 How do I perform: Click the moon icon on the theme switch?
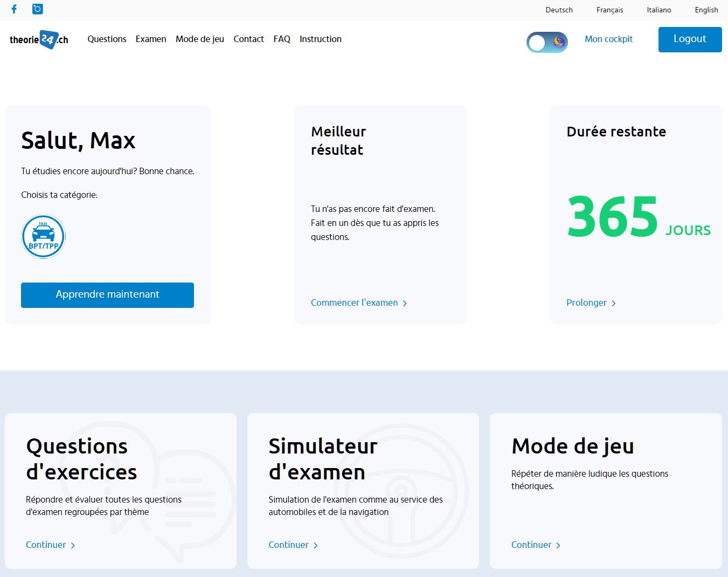click(559, 42)
